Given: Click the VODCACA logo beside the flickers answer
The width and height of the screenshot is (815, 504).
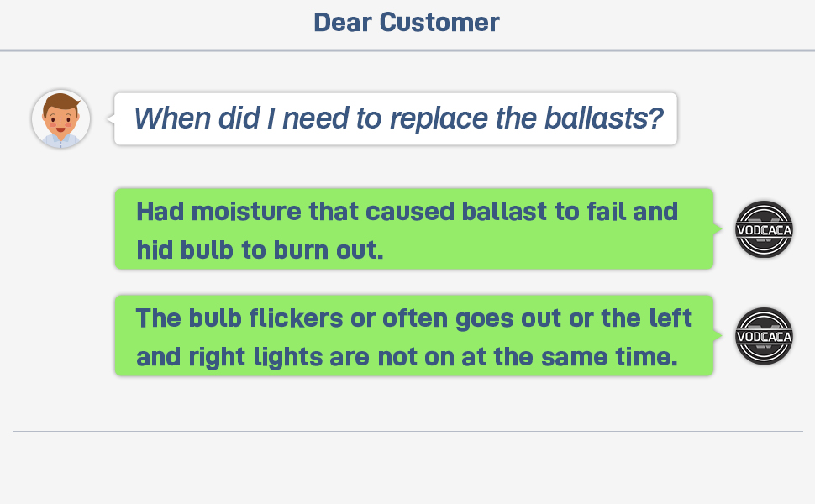Looking at the screenshot, I should point(764,336).
